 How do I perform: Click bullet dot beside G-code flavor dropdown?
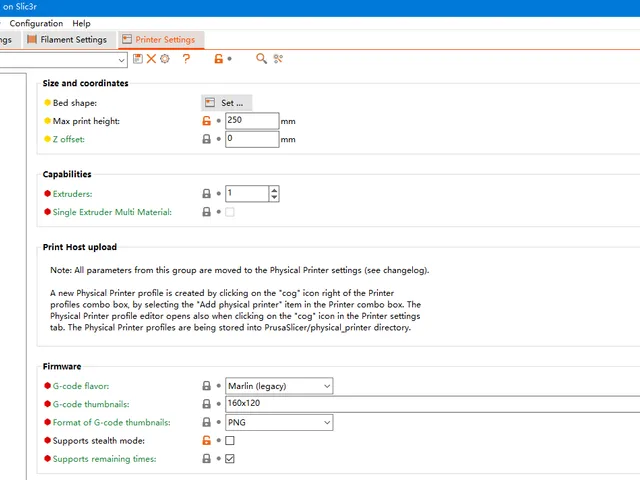(x=219, y=386)
